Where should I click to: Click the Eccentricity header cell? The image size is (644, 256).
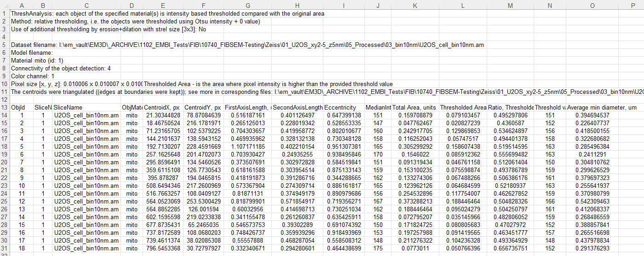pos(346,107)
